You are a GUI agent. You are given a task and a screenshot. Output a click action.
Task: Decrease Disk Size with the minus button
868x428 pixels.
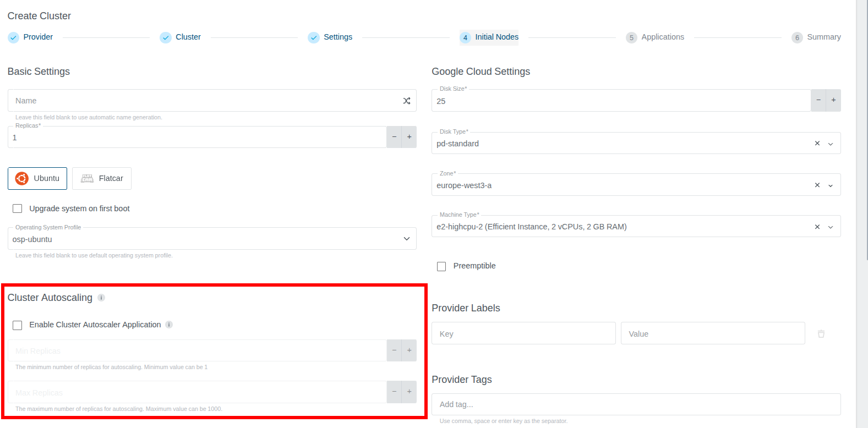click(x=818, y=100)
